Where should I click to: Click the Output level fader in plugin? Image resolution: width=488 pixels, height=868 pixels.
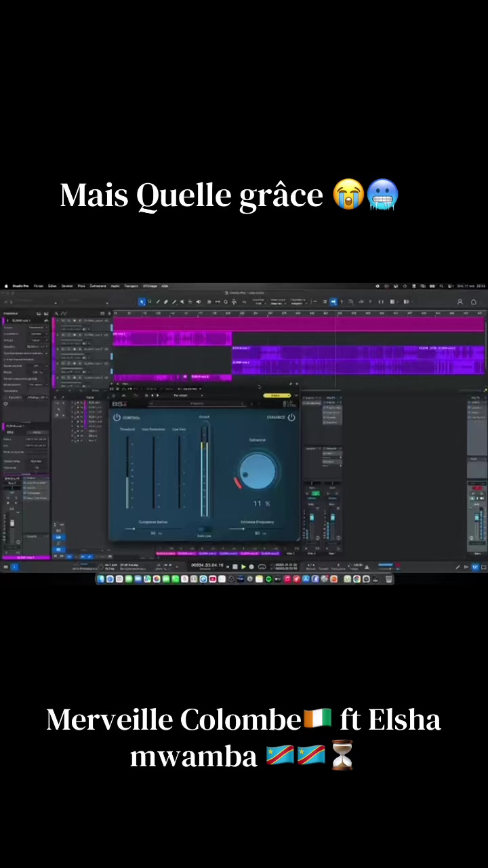point(204,470)
